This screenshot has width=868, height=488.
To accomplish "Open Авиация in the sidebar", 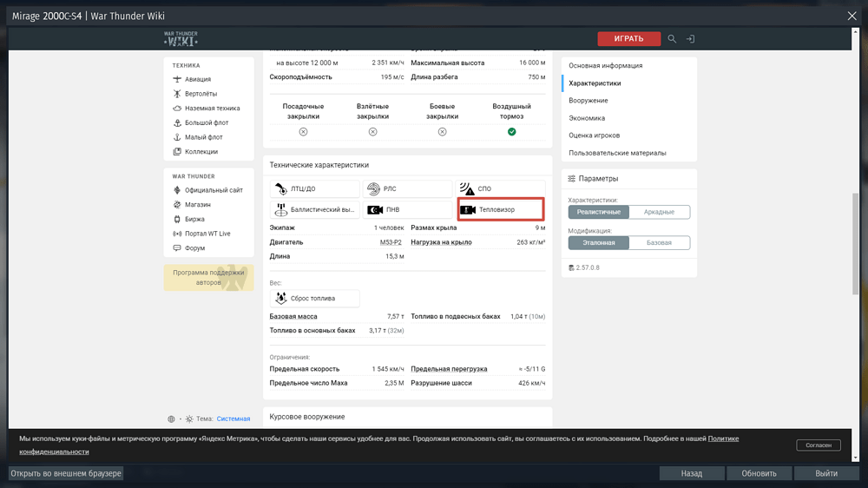I will pos(198,79).
